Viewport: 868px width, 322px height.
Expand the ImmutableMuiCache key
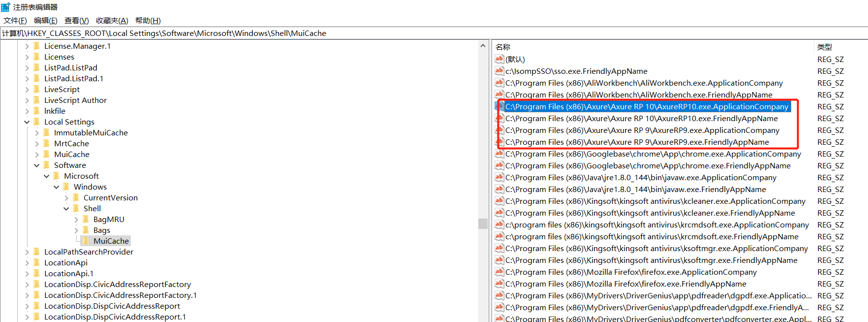tap(37, 133)
